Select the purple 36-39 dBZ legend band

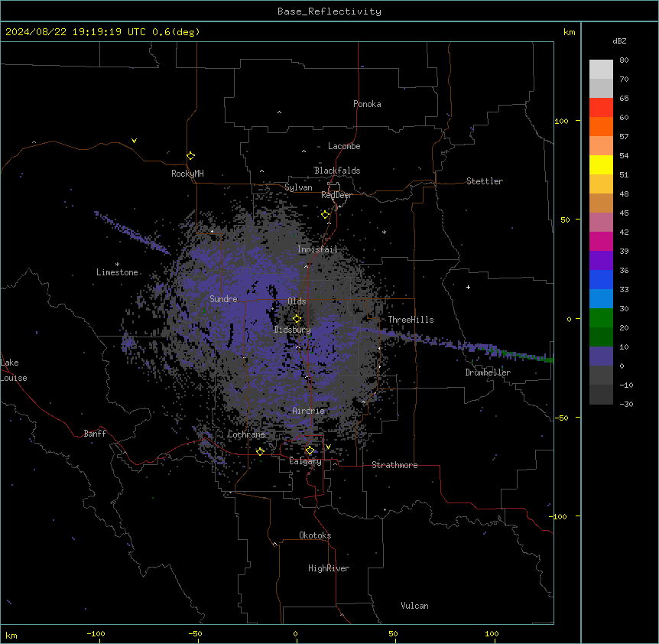(x=601, y=261)
